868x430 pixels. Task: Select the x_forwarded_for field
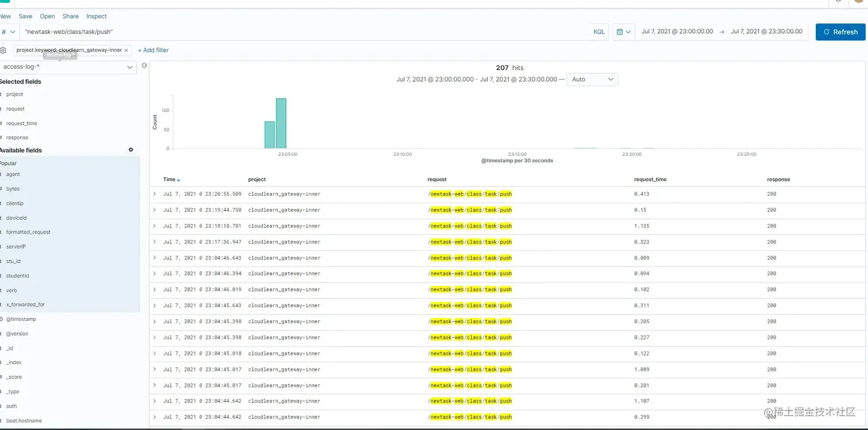pyautogui.click(x=25, y=305)
